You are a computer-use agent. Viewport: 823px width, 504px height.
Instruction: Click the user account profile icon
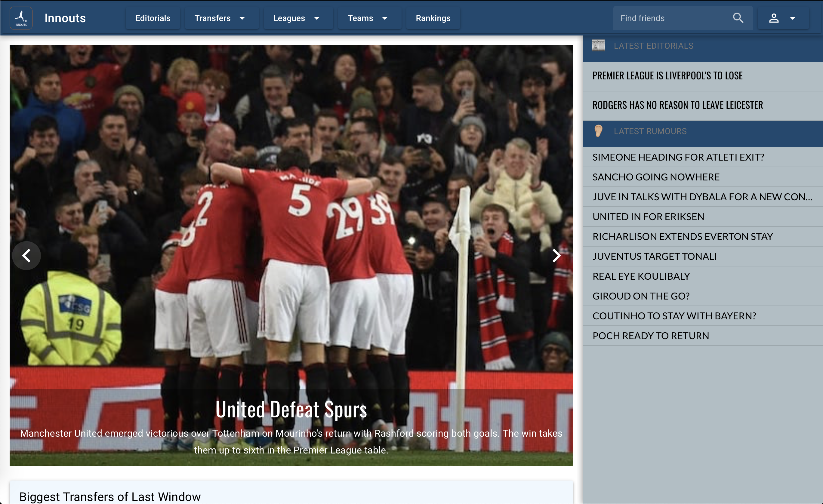774,18
